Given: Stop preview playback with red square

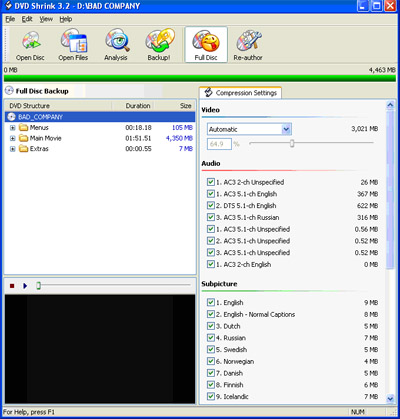Looking at the screenshot, I should (12, 286).
